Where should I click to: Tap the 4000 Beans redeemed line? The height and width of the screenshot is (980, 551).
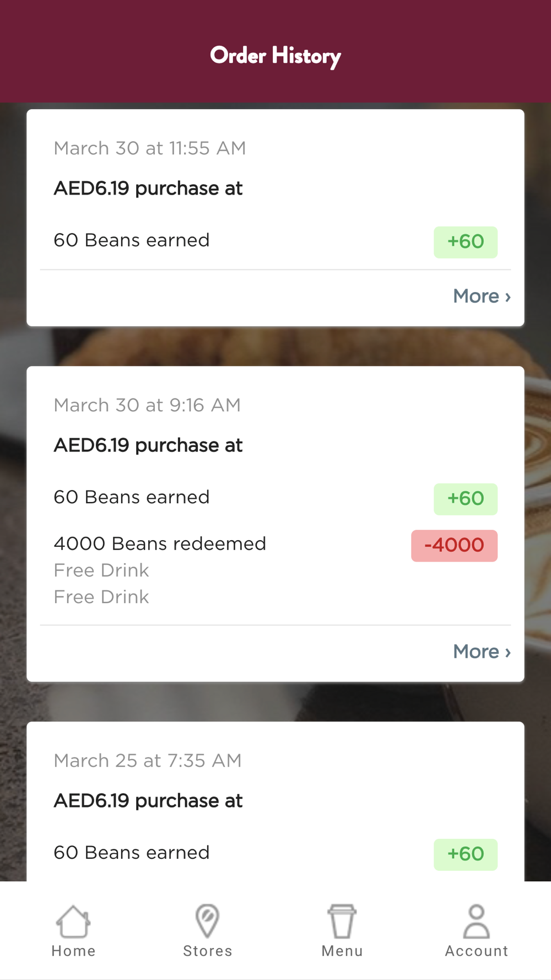pyautogui.click(x=160, y=544)
